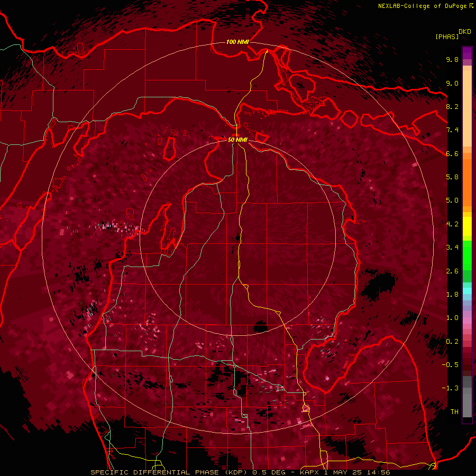Click the 5.8 value on color scale
The width and height of the screenshot is (476, 476).
click(452, 177)
